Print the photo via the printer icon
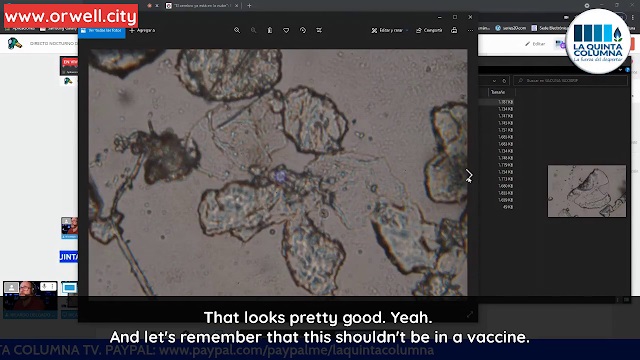The height and width of the screenshot is (360, 640). pos(454,30)
